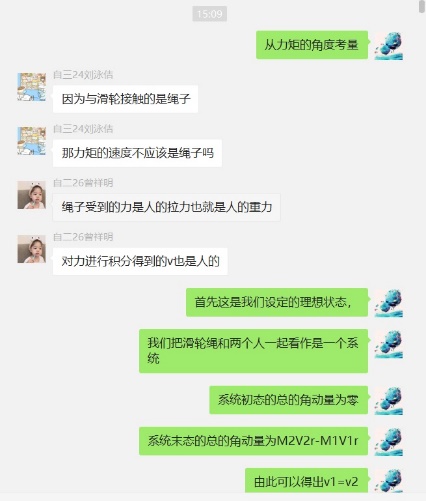Screen dimensions: 426x501
Task: Click sender avatar beside 首先这是我们设定的理想状态
Action: click(389, 303)
